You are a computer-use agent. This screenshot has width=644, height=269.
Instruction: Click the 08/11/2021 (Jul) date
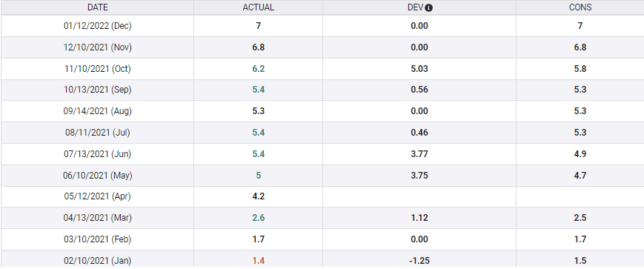pyautogui.click(x=97, y=132)
